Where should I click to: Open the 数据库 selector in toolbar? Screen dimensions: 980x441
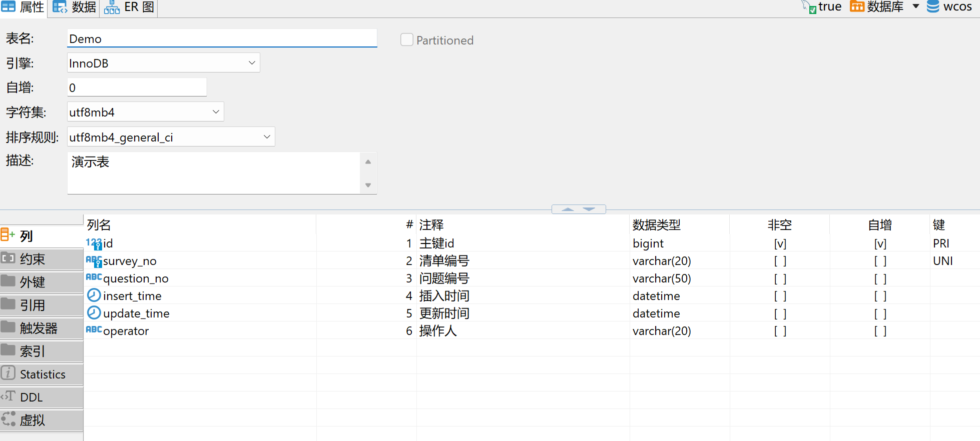[x=884, y=7]
